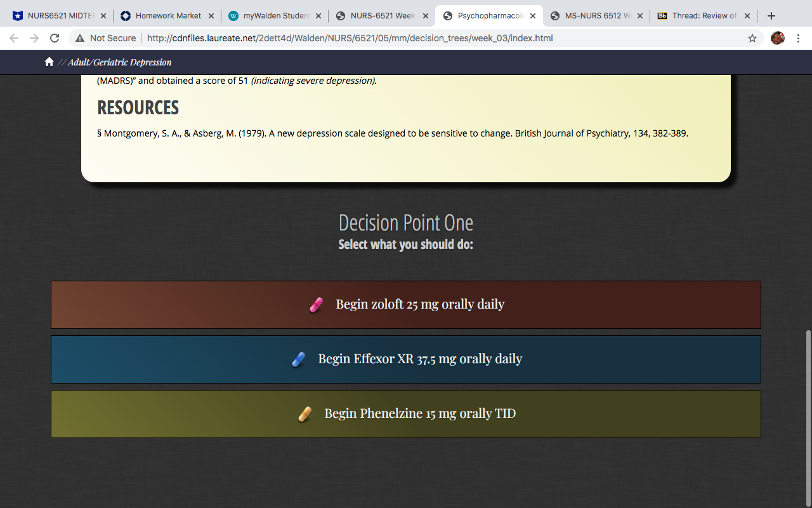This screenshot has width=812, height=508.
Task: Click the yellow pill icon beside Phenelzine
Action: pos(304,414)
